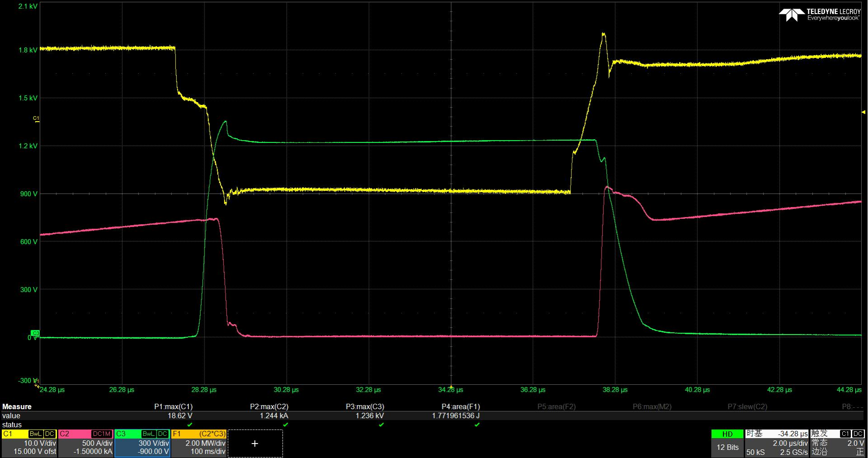
Task: Click the yellow trigger level arrow on right edge
Action: click(863, 112)
